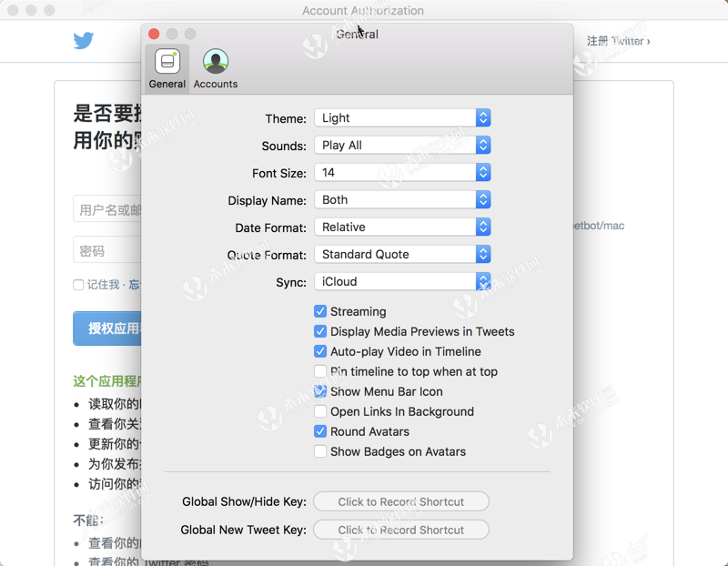Enable Show Badges on Avatars

[320, 451]
